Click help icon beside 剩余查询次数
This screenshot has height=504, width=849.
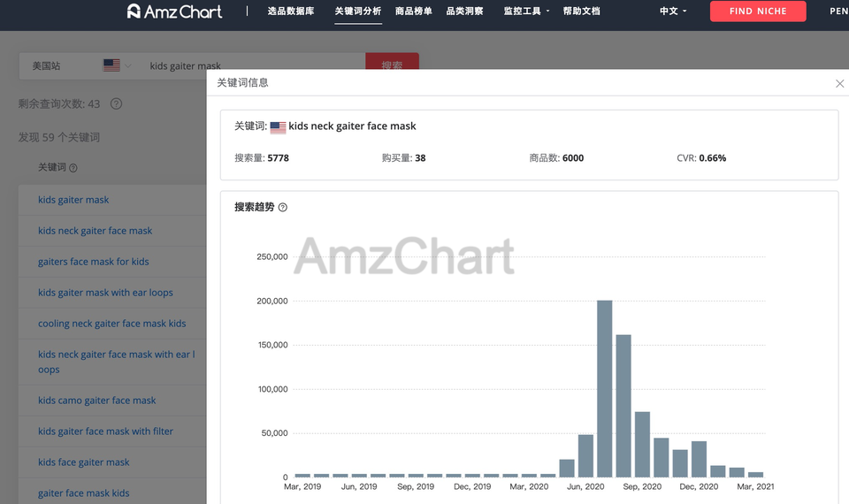click(116, 103)
